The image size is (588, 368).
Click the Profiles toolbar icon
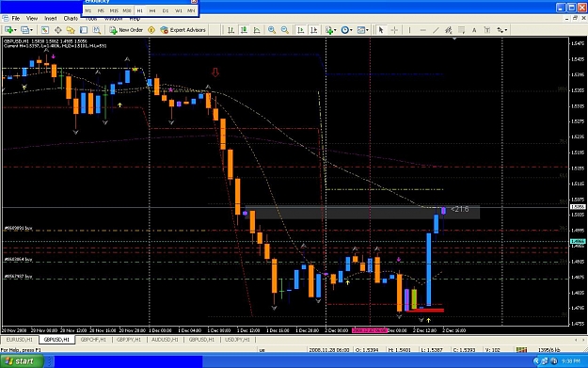pyautogui.click(x=24, y=30)
